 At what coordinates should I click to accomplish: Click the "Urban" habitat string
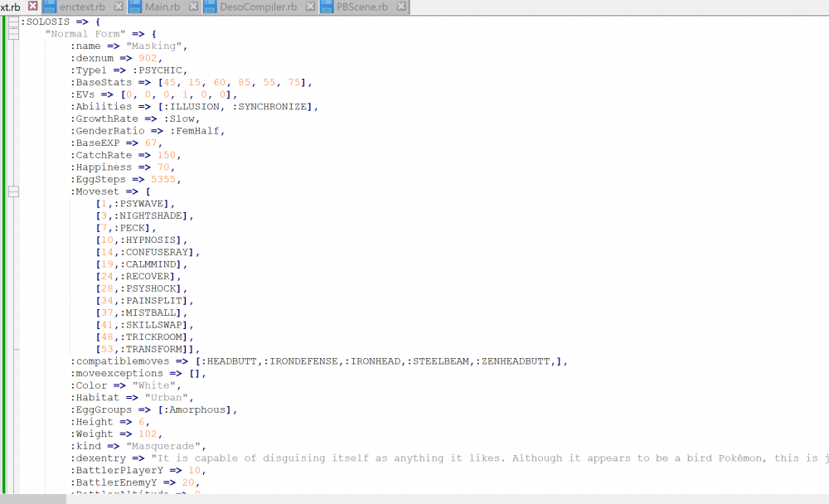pos(166,398)
